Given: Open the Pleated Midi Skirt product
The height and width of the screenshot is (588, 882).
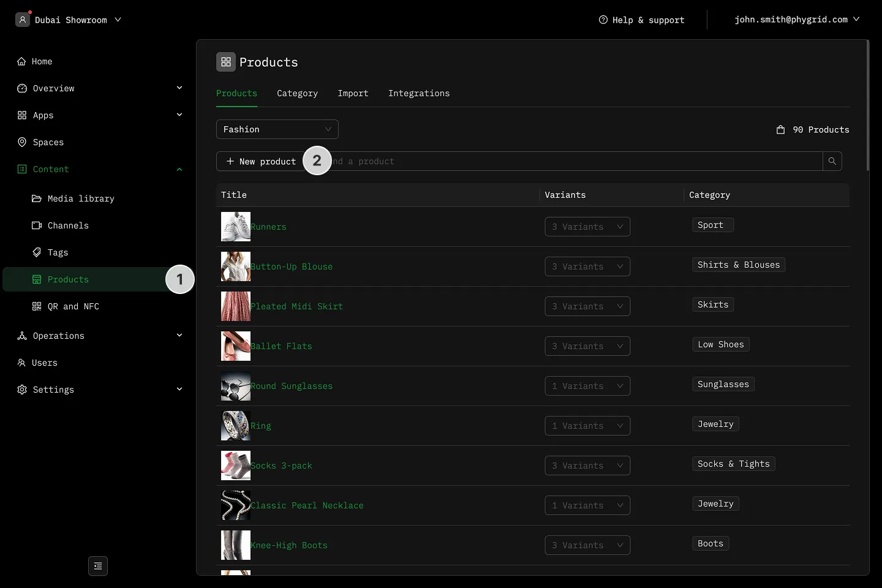Looking at the screenshot, I should click(296, 306).
